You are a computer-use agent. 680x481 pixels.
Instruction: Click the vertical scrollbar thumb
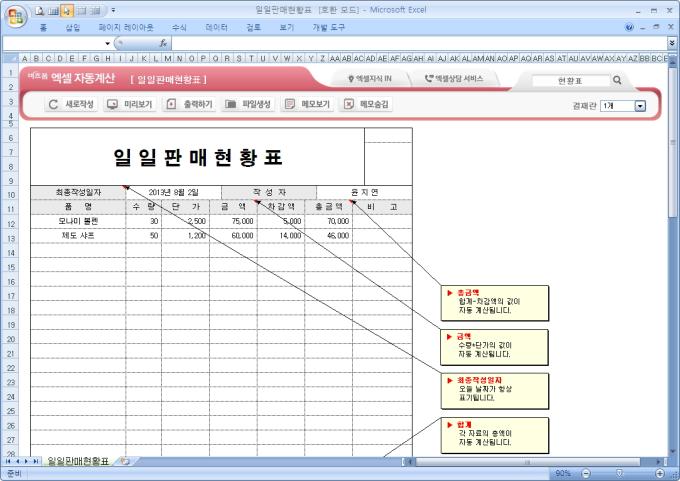point(673,143)
